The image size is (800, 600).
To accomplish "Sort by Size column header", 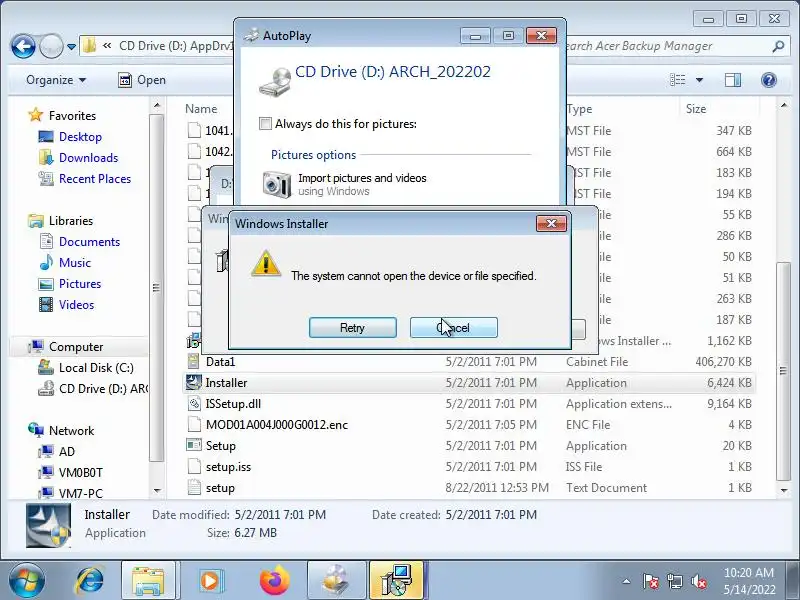I will pyautogui.click(x=696, y=109).
